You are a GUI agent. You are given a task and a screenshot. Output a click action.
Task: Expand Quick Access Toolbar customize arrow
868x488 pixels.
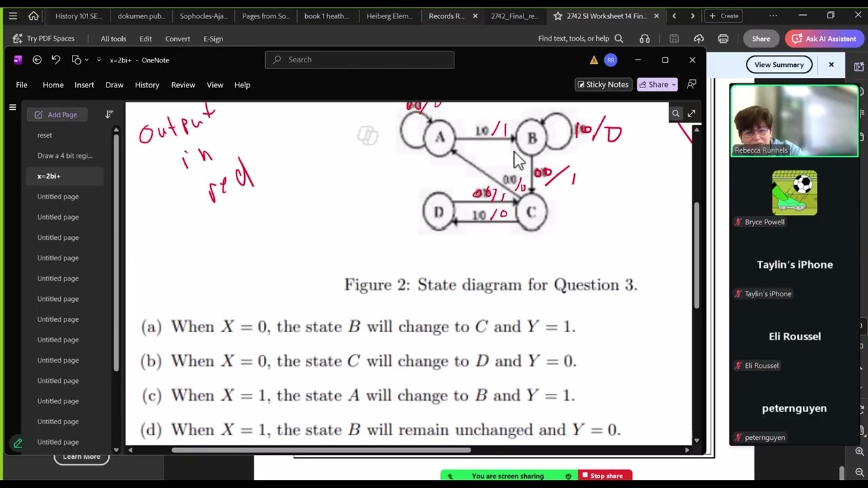click(99, 60)
